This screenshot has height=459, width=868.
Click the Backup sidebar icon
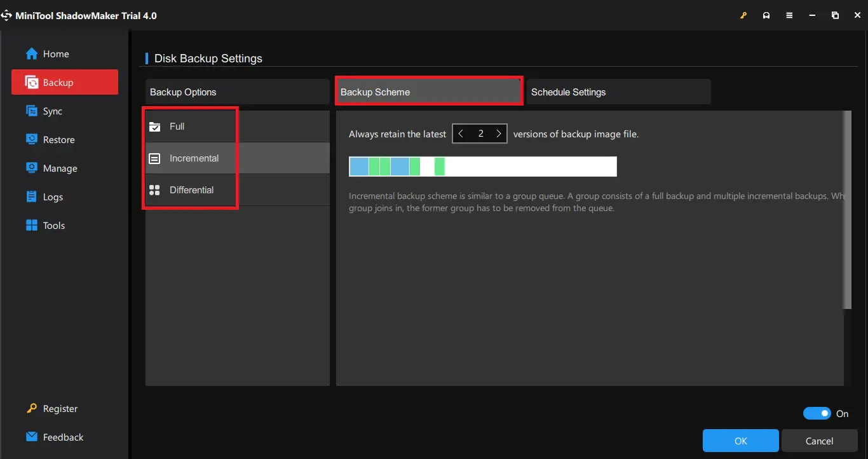pyautogui.click(x=32, y=83)
